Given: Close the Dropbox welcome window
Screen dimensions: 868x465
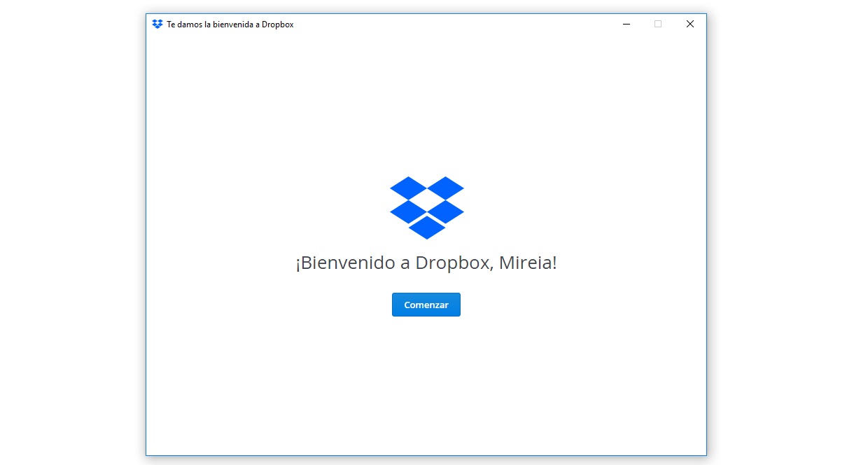Looking at the screenshot, I should (689, 24).
